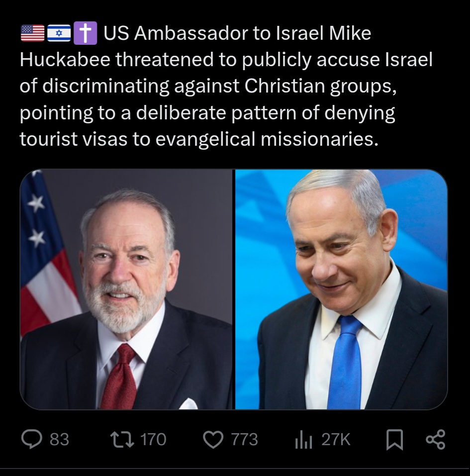Click the 170 reposts count

click(153, 439)
